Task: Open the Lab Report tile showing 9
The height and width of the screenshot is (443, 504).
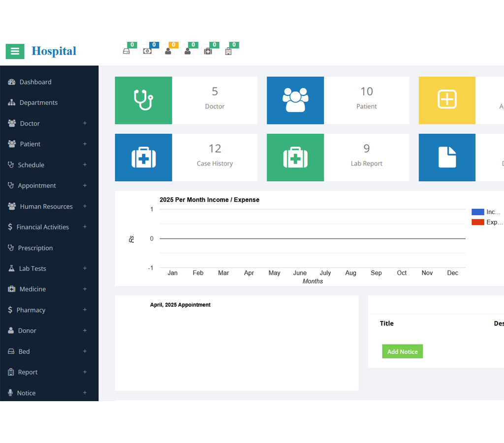Action: 338,158
